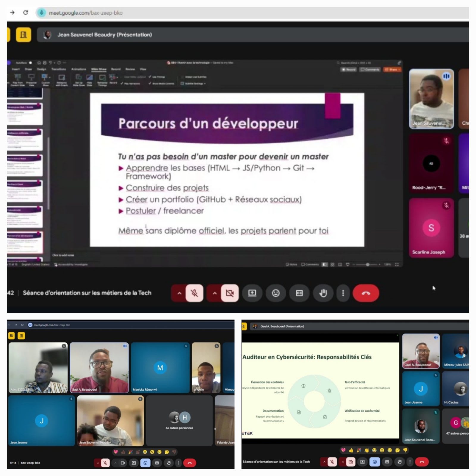
Task: Open emoji reactions in top Meet window
Action: coord(276,293)
